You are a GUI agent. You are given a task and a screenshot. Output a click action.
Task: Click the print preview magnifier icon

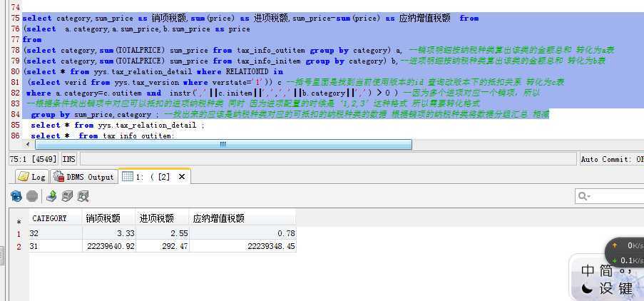[83, 197]
